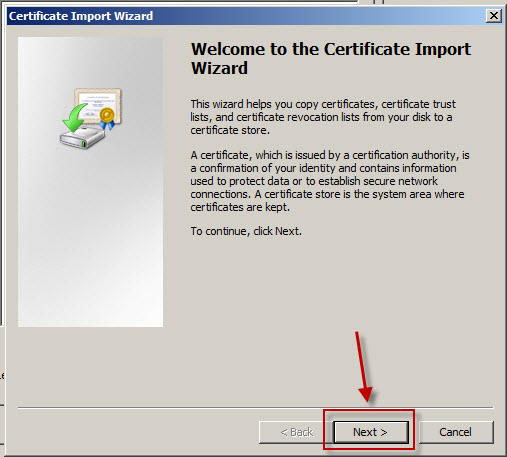This screenshot has height=457, width=507.
Task: Click the words 'certificate store' in first paragraph
Action: [229, 130]
